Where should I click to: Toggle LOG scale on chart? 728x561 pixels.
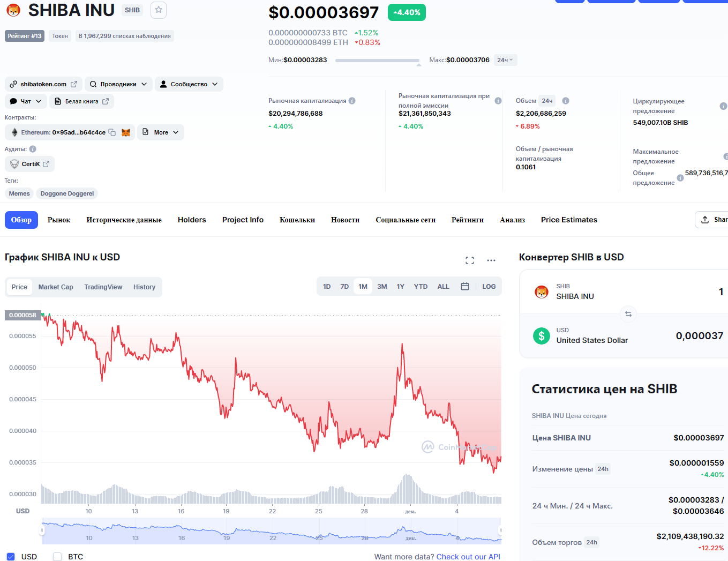[x=489, y=287]
